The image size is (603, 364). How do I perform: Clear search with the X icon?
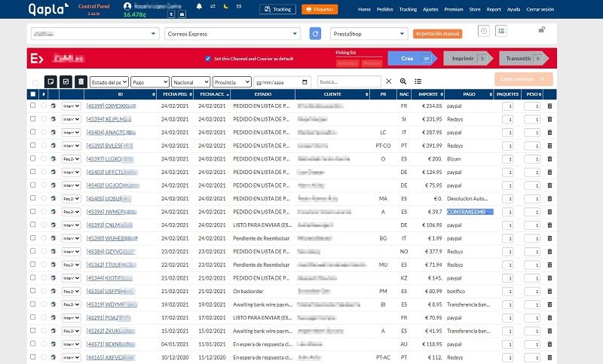coord(389,81)
